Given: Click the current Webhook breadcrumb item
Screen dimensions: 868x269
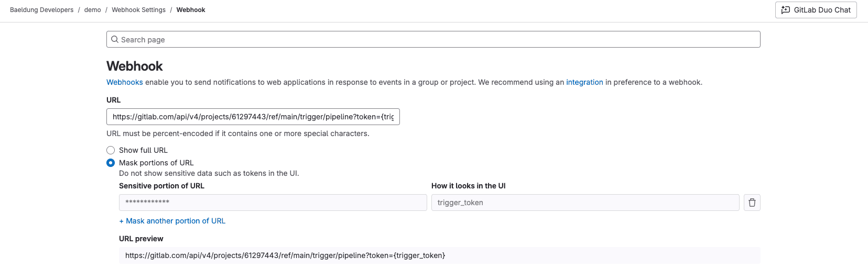Looking at the screenshot, I should click(x=191, y=10).
